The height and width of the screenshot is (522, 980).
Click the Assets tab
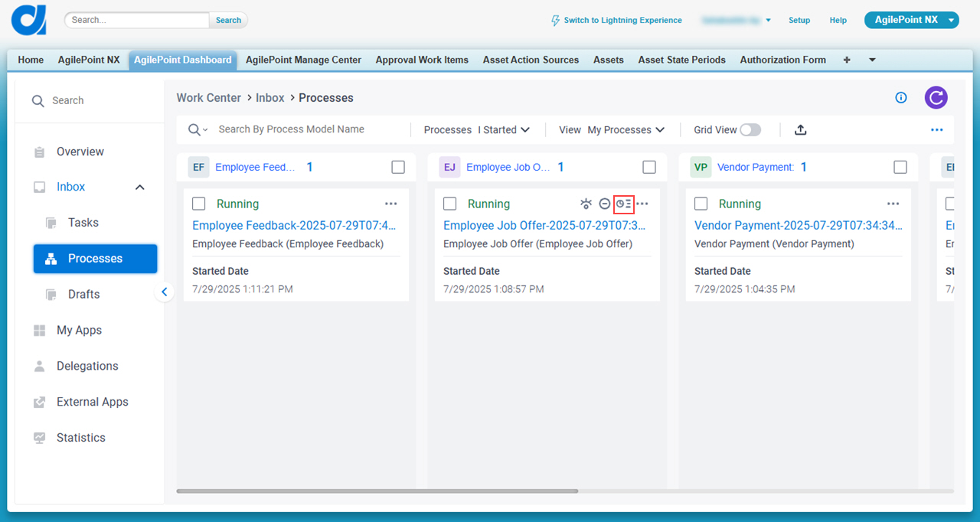(609, 60)
